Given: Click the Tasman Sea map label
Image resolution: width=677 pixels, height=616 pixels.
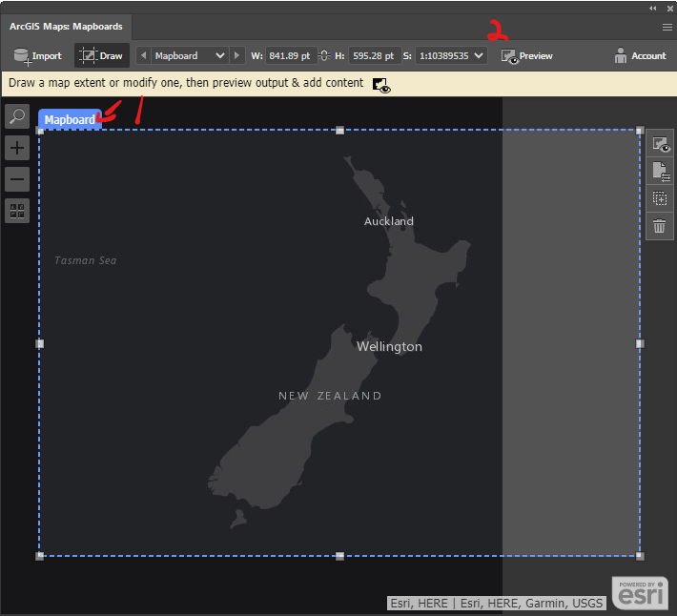Looking at the screenshot, I should [86, 260].
